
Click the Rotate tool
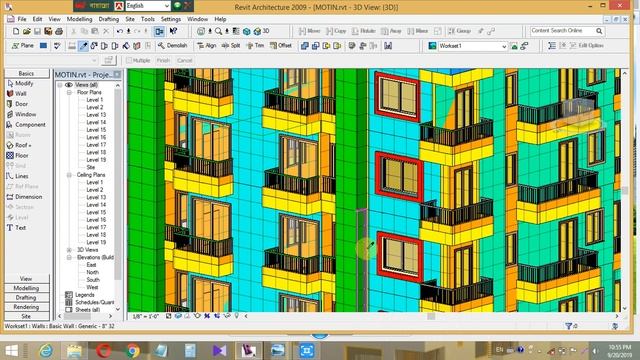pyautogui.click(x=363, y=31)
